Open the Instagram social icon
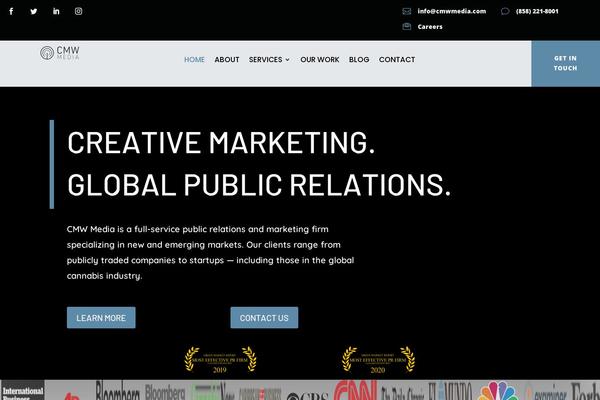This screenshot has height=400, width=600. [79, 11]
